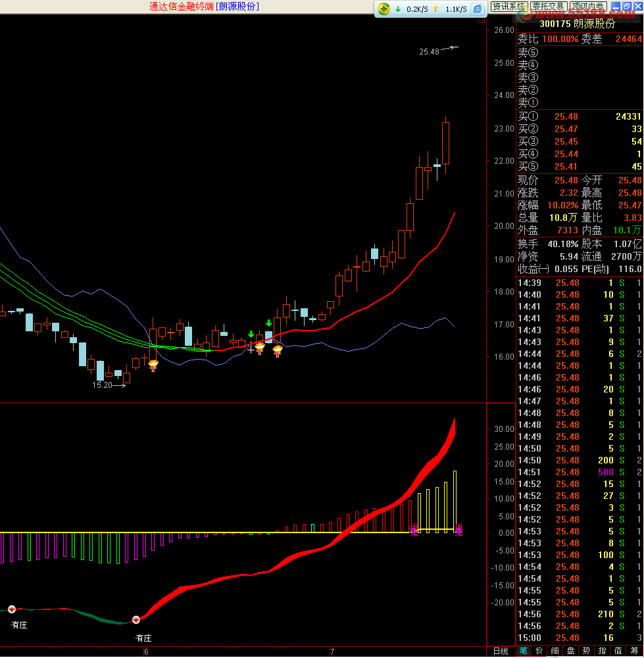Click the window title 通达信金融终端[朗源股份]
This screenshot has width=644, height=658.
tap(205, 7)
